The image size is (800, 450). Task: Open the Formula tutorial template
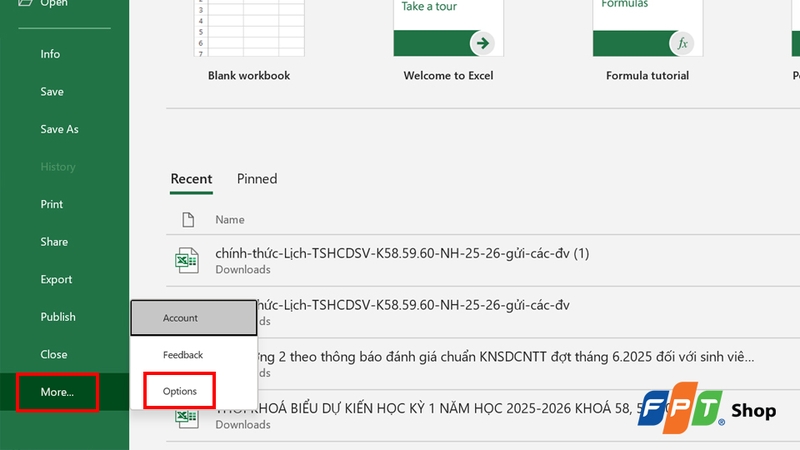pyautogui.click(x=647, y=28)
